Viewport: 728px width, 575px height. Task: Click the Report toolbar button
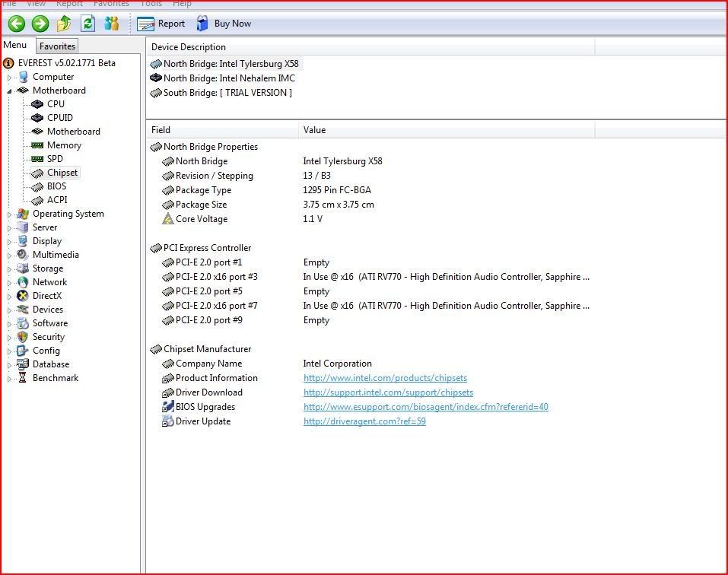click(x=161, y=24)
